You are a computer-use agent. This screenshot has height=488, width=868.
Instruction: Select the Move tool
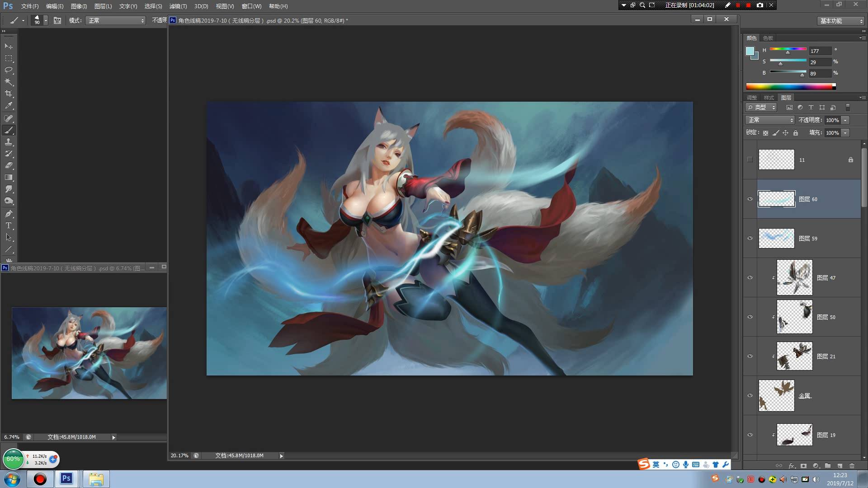[9, 47]
